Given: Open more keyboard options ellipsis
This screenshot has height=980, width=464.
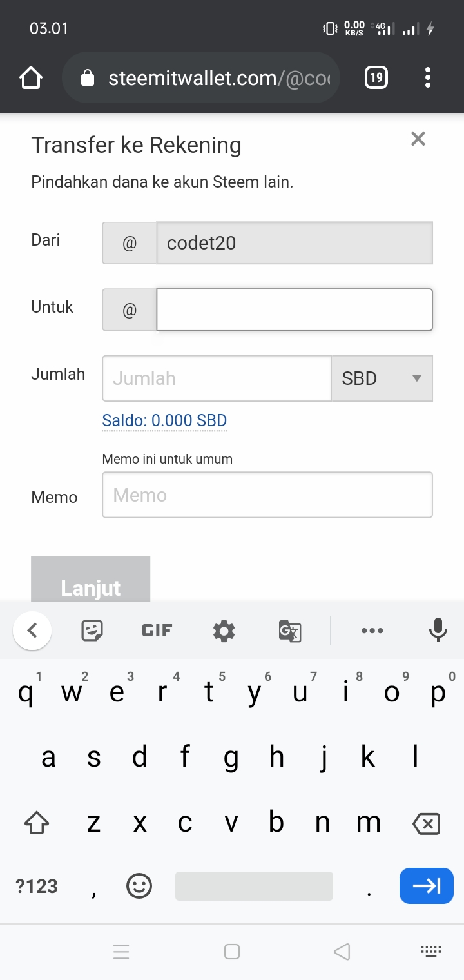Looking at the screenshot, I should tap(372, 631).
